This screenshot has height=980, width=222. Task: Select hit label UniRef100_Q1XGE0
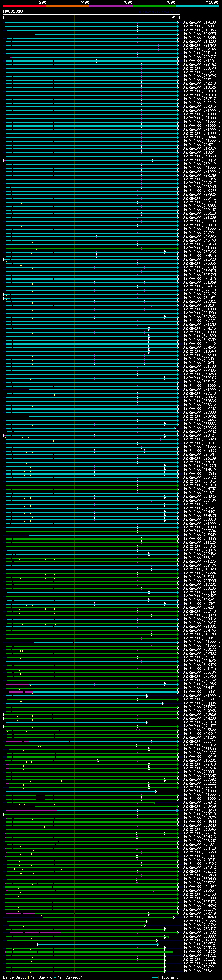[x=199, y=148]
